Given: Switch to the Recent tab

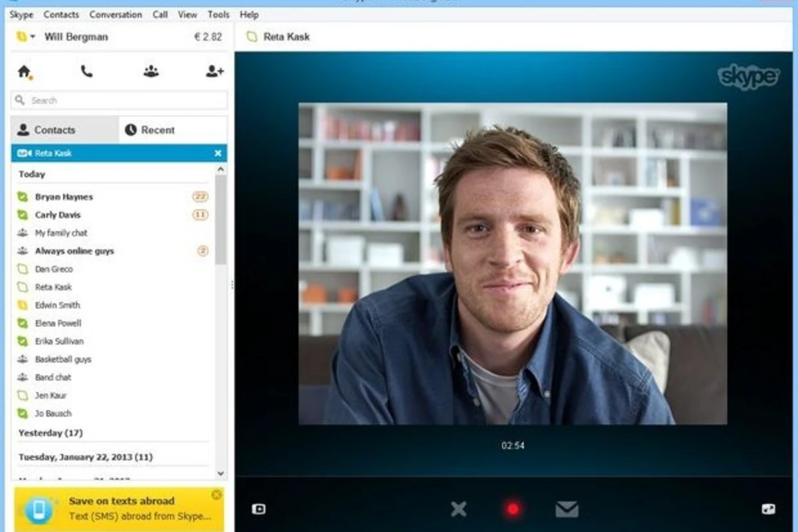Looking at the screenshot, I should [x=173, y=130].
